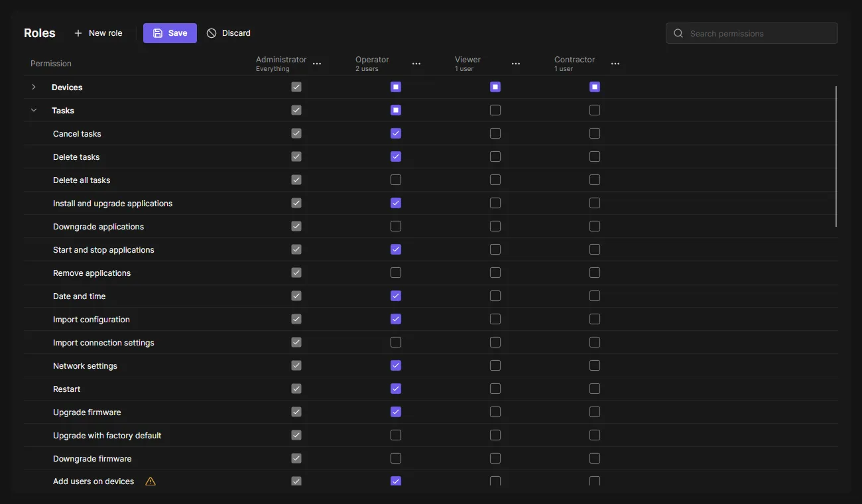The image size is (862, 504).
Task: Open the Operator column three-dot menu
Action: point(416,64)
